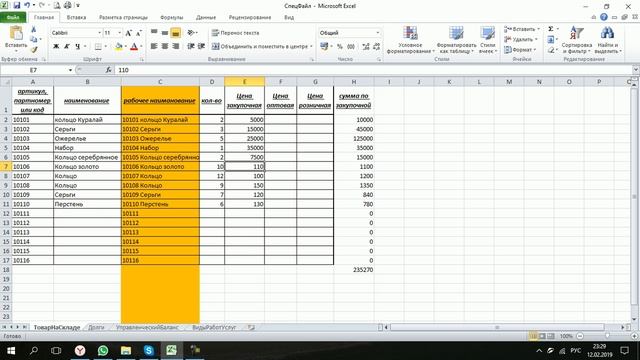Toggle Bold (Ж) formatting
This screenshot has width=640, height=360.
(x=56, y=47)
